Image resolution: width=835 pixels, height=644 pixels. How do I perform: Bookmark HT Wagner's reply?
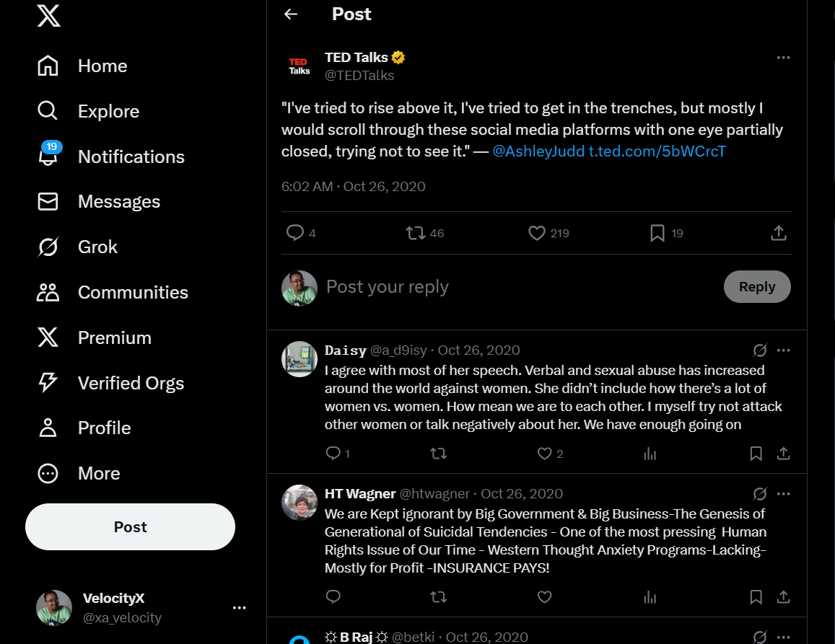tap(756, 597)
